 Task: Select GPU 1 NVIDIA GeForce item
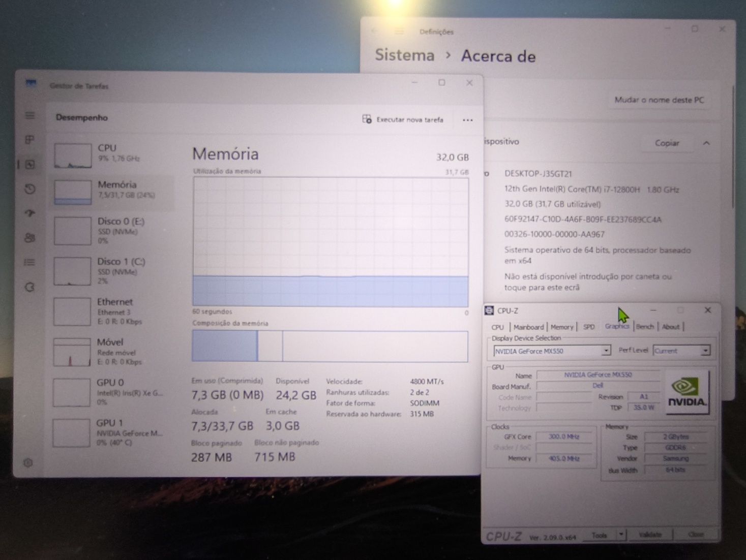click(x=113, y=432)
